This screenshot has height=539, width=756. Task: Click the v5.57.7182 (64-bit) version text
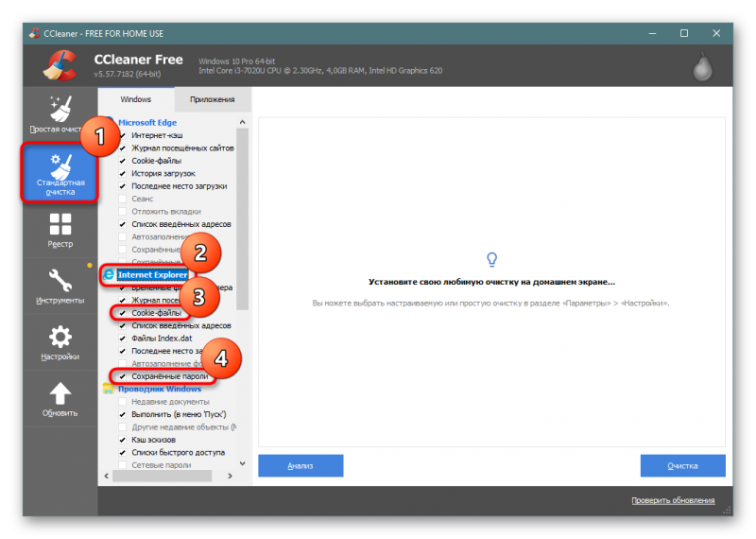click(x=128, y=74)
